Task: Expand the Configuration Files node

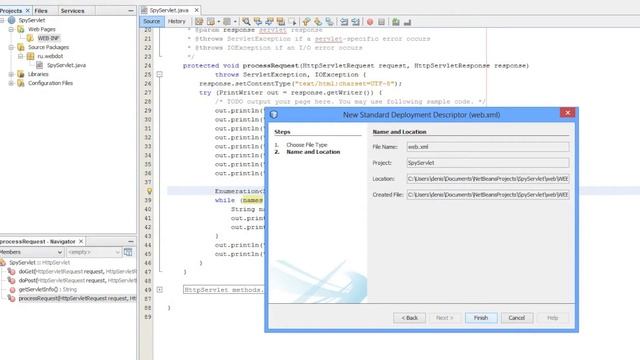Action: click(11, 83)
